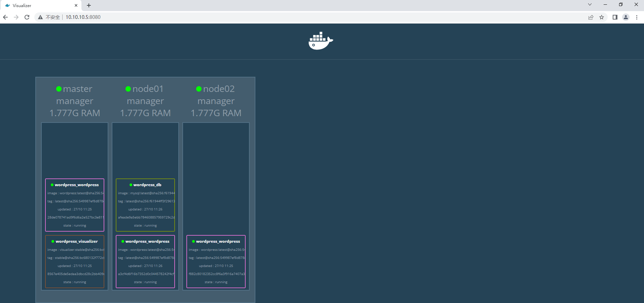This screenshot has width=644, height=303.
Task: Go back using browser back arrow
Action: (5, 17)
